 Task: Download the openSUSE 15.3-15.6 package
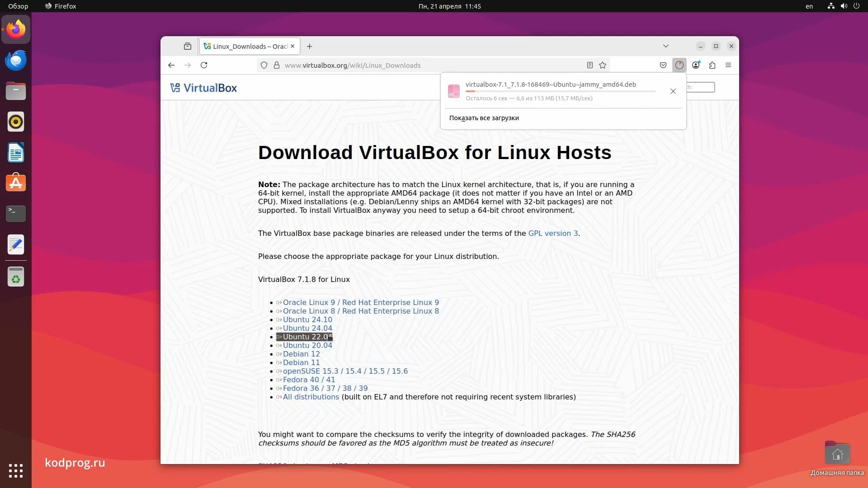point(345,371)
